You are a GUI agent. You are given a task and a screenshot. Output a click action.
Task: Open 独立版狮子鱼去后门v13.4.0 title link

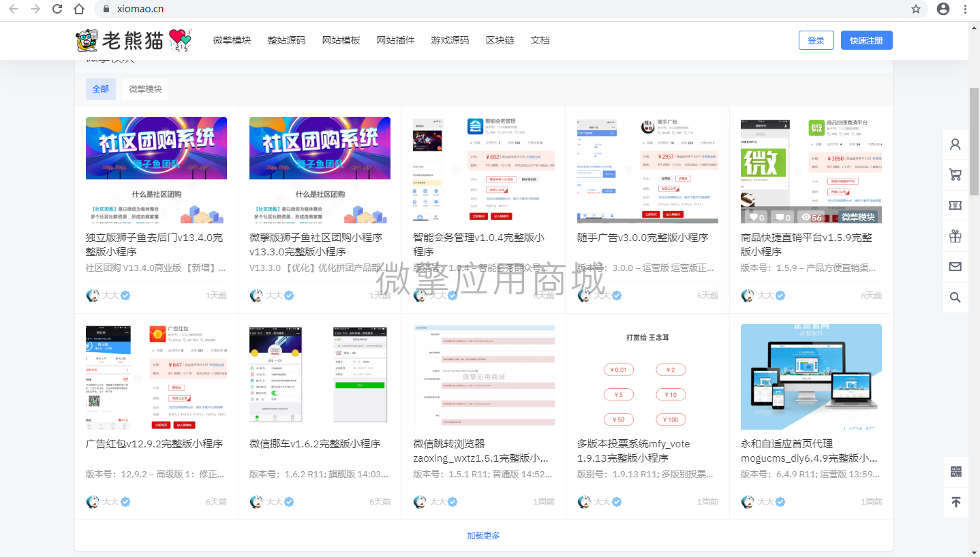pyautogui.click(x=155, y=244)
